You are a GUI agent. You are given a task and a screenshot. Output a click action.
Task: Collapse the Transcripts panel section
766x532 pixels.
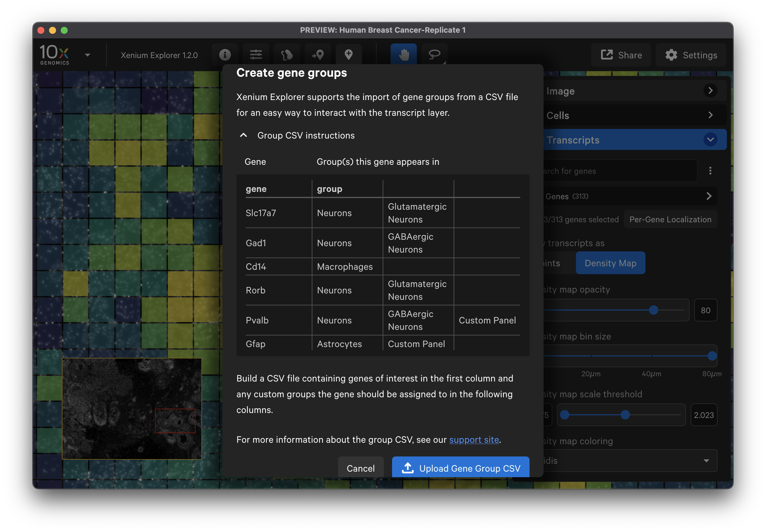(635, 140)
